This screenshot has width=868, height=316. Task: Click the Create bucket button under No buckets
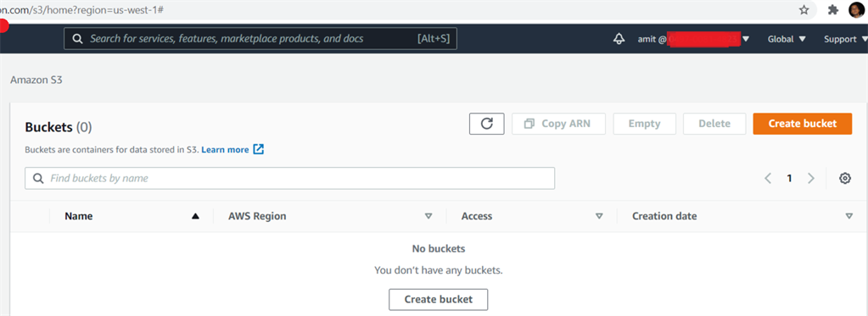tap(439, 299)
